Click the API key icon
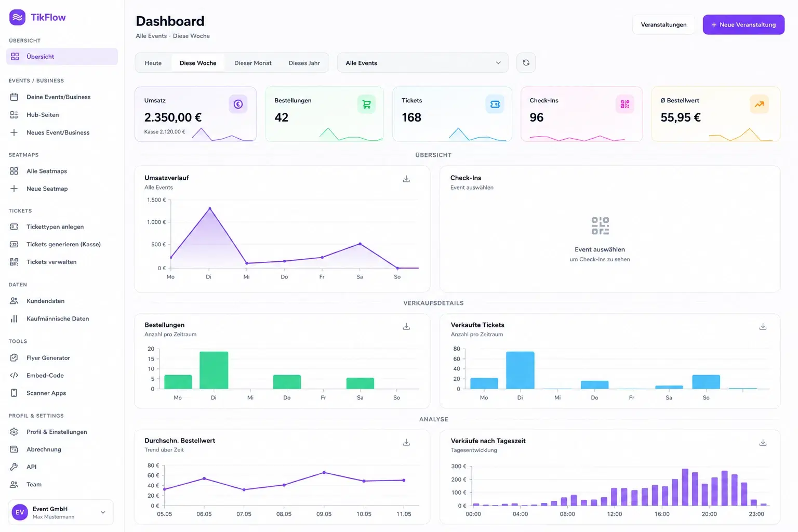The image size is (798, 532). (14, 467)
